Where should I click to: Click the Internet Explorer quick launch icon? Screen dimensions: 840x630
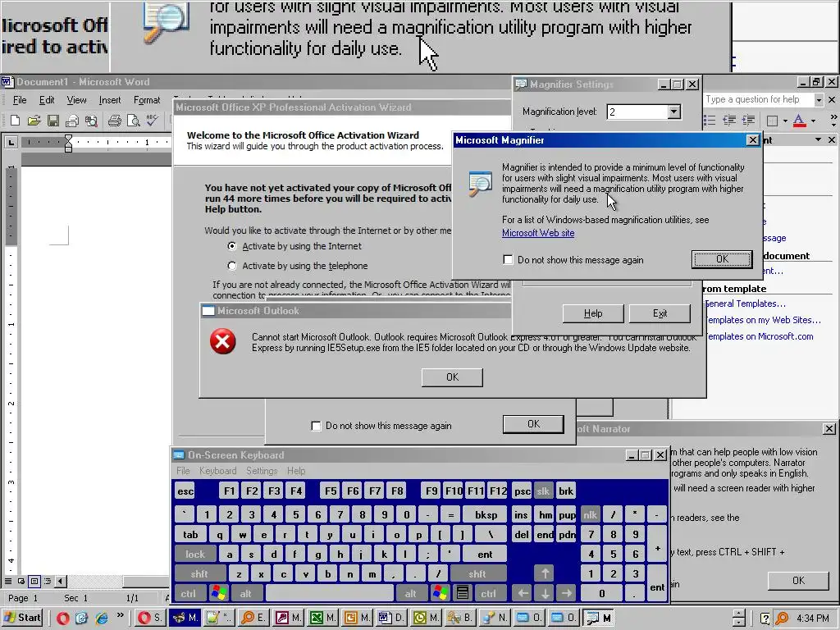(x=101, y=618)
